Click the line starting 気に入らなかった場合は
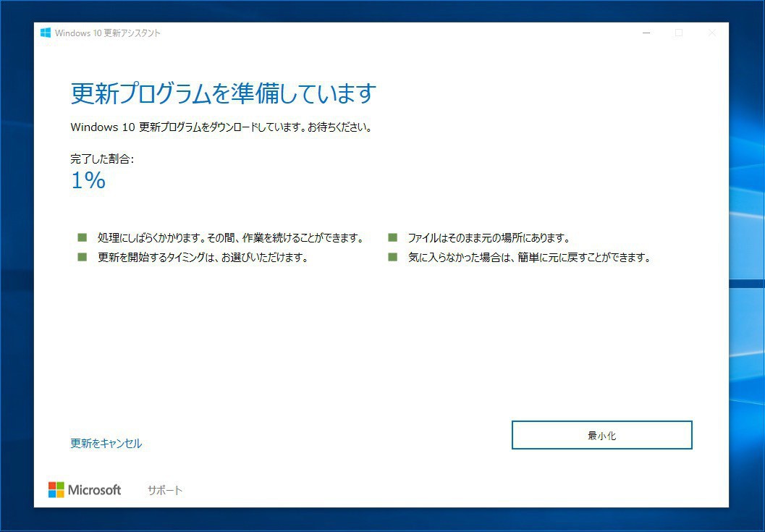Image resolution: width=765 pixels, height=532 pixels. pyautogui.click(x=530, y=257)
